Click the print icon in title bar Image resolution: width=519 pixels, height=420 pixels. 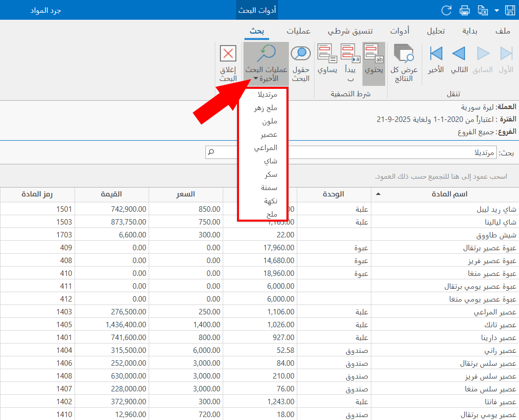[x=465, y=10]
